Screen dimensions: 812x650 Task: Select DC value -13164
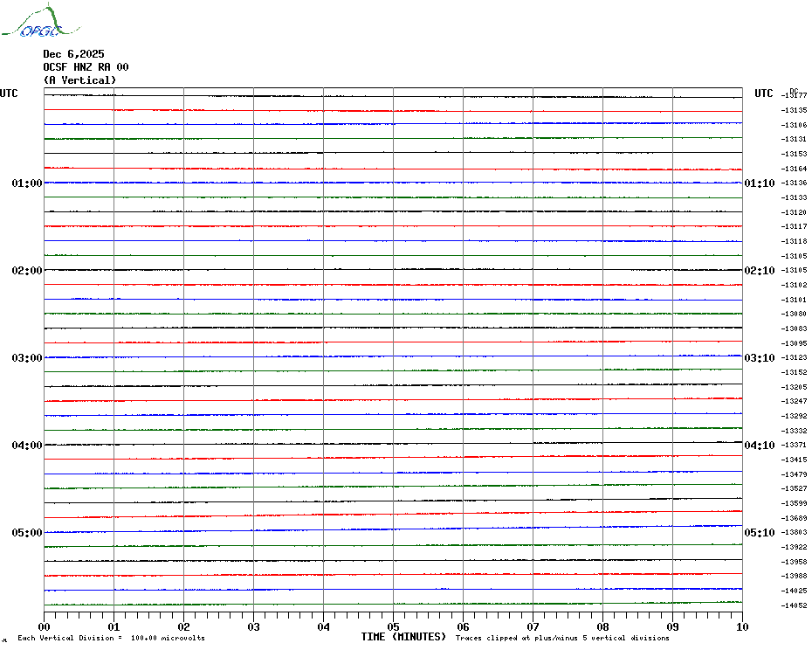(x=795, y=169)
